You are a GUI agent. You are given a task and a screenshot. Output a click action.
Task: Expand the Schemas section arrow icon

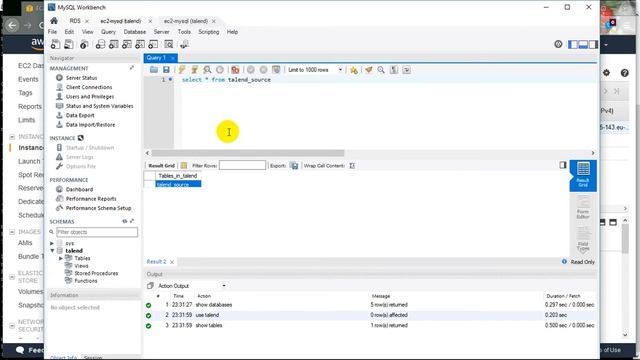coord(132,221)
